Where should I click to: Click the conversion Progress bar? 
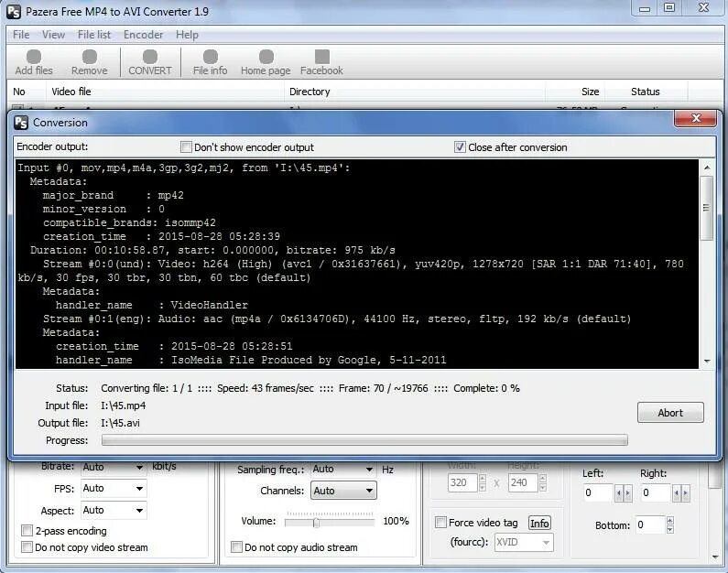point(364,440)
